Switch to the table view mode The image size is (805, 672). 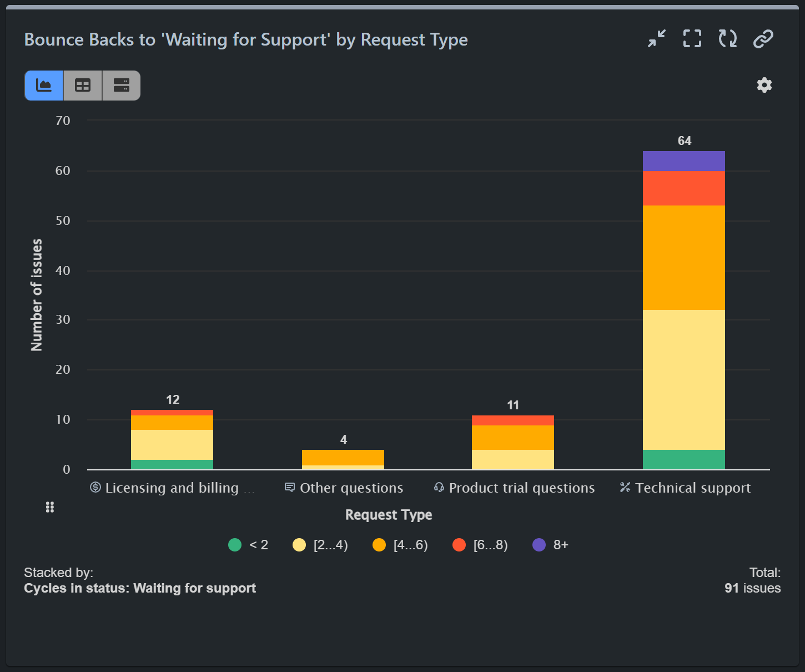point(82,86)
